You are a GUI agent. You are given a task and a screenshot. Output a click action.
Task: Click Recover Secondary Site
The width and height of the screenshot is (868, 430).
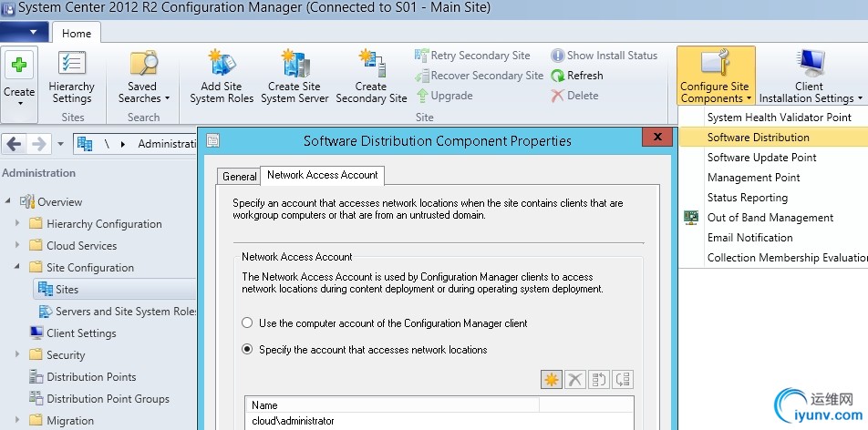(x=480, y=76)
